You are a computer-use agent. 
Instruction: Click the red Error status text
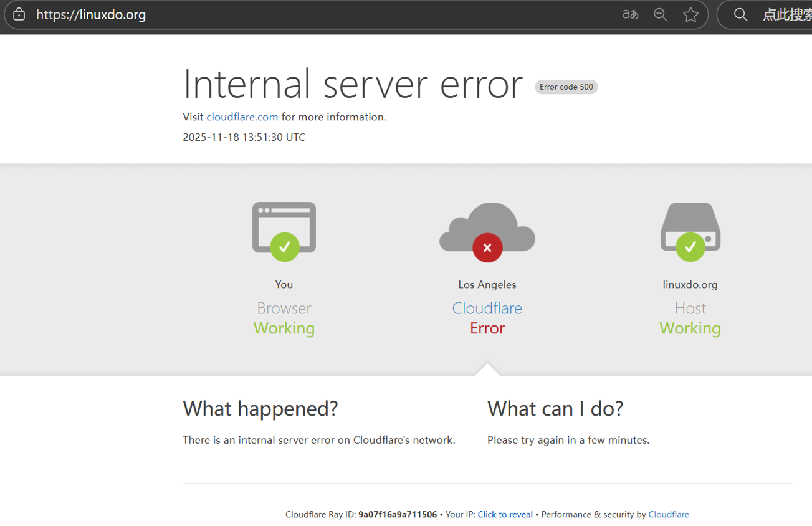(487, 328)
